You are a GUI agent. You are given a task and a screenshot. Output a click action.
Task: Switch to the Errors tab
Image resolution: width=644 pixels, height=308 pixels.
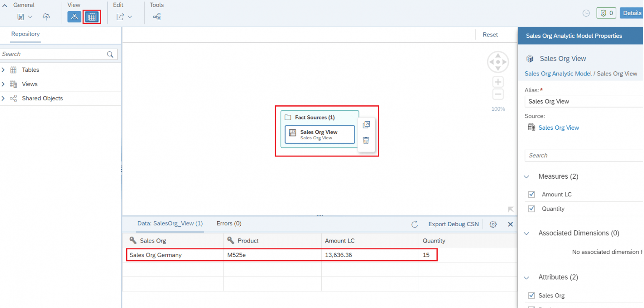(229, 224)
